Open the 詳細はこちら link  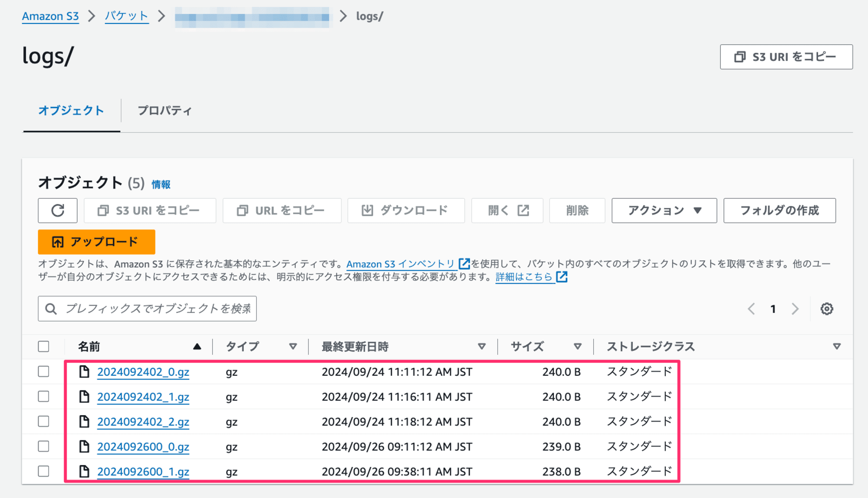pos(524,277)
